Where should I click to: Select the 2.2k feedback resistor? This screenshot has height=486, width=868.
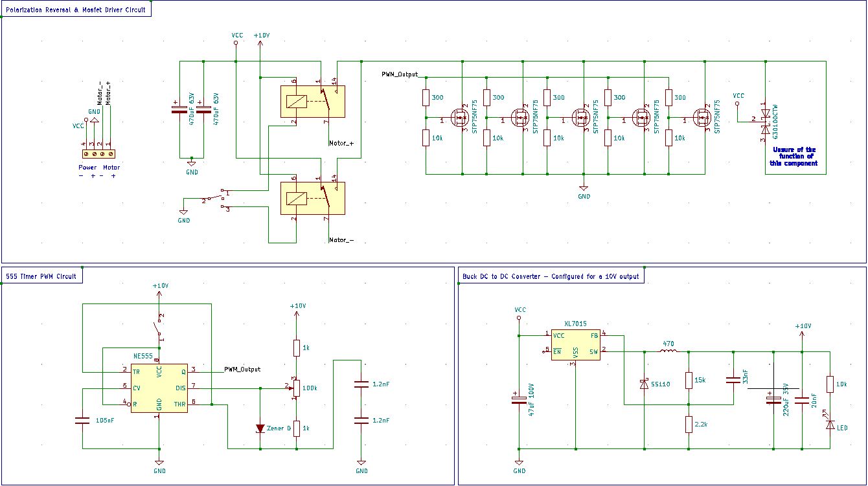688,425
